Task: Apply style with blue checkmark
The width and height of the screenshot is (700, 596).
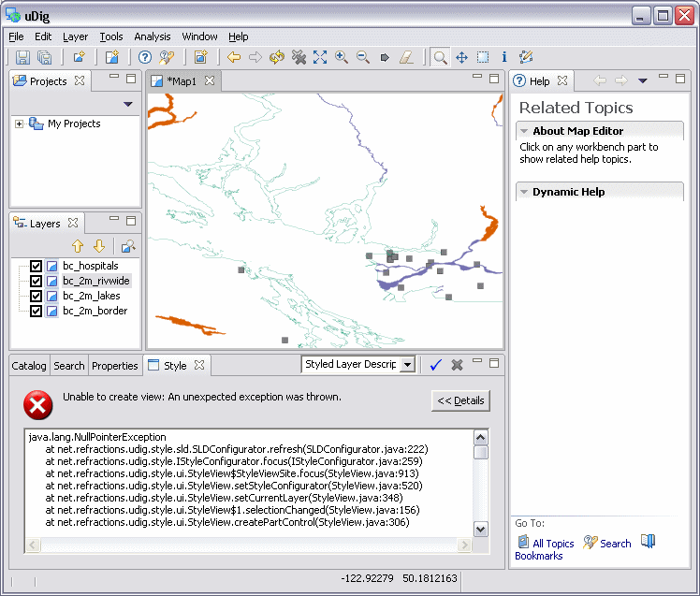Action: click(x=435, y=365)
